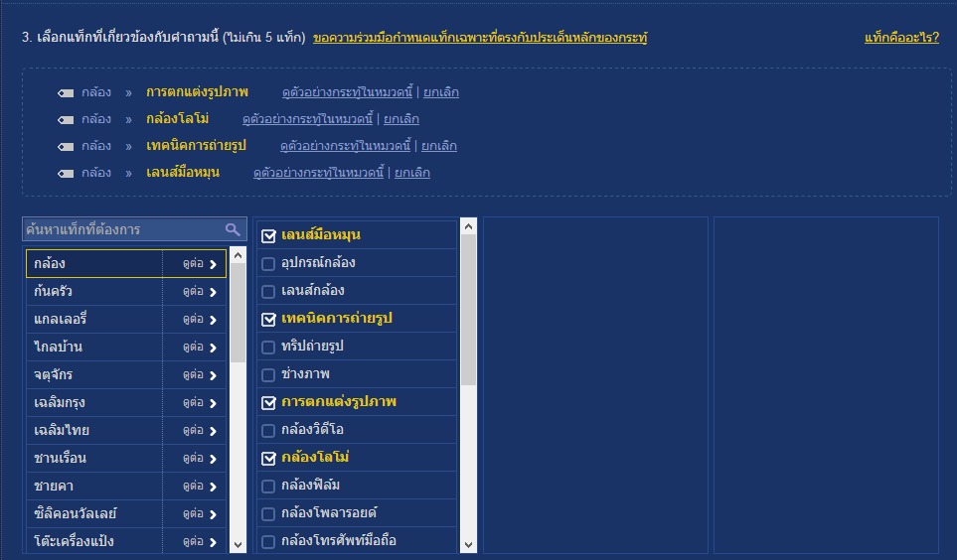957x560 pixels.
Task: Check the เลนส์กล้อง checkbox
Action: 268,292
